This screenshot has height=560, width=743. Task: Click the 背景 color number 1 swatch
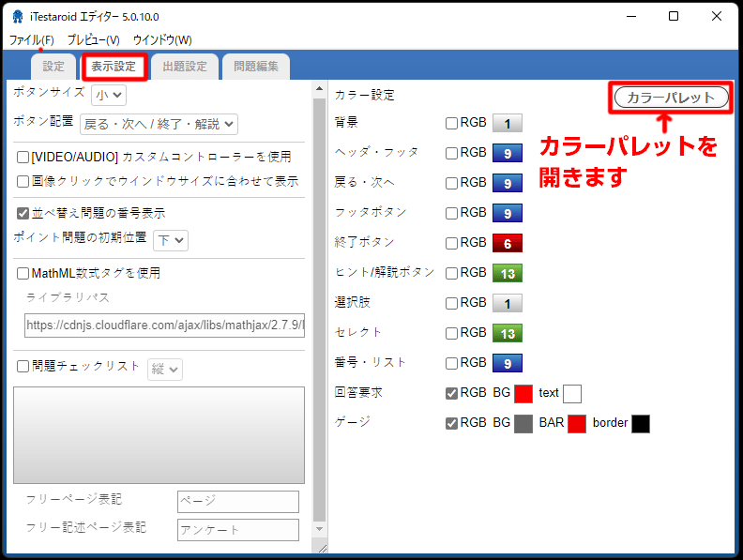508,123
